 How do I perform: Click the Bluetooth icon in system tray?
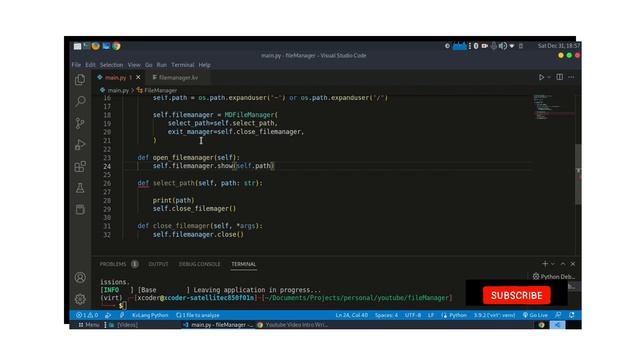click(476, 46)
